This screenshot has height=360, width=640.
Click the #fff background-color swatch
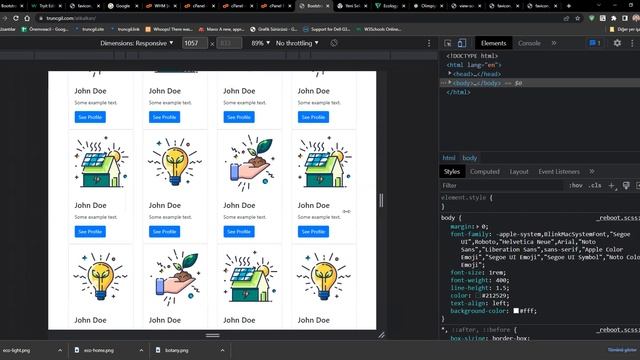[516, 311]
